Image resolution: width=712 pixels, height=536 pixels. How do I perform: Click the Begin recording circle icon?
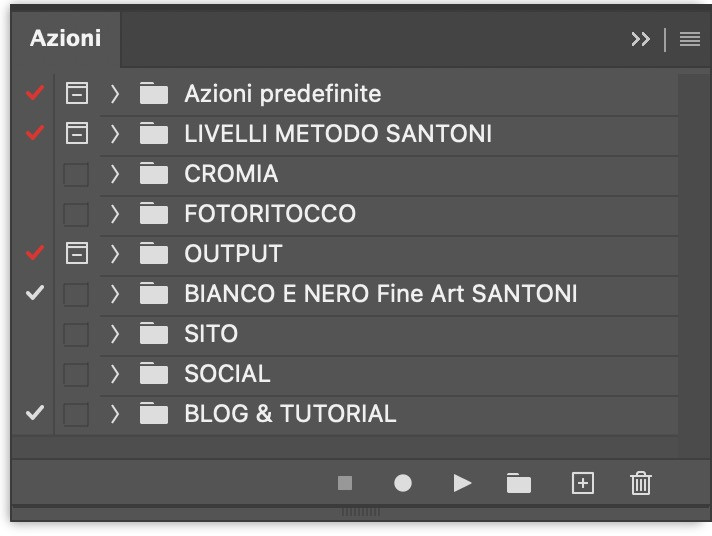tap(403, 483)
